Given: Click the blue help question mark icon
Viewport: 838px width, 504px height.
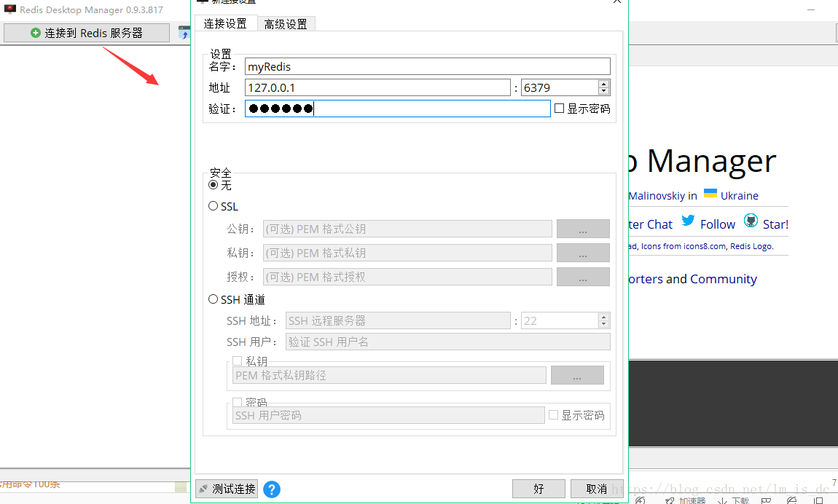Looking at the screenshot, I should (272, 489).
